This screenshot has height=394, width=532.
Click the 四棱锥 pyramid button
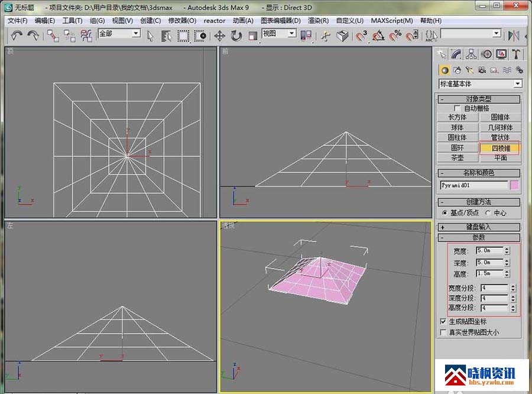[x=501, y=148]
